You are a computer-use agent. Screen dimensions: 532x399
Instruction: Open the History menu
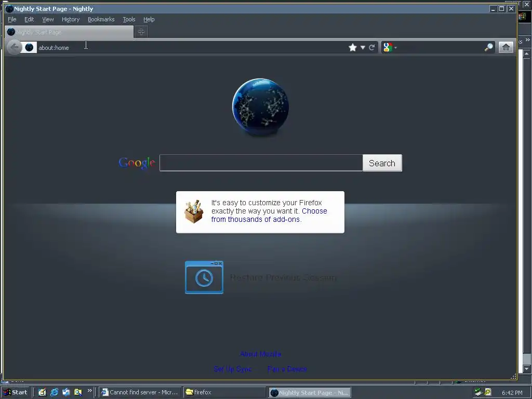[x=71, y=19]
